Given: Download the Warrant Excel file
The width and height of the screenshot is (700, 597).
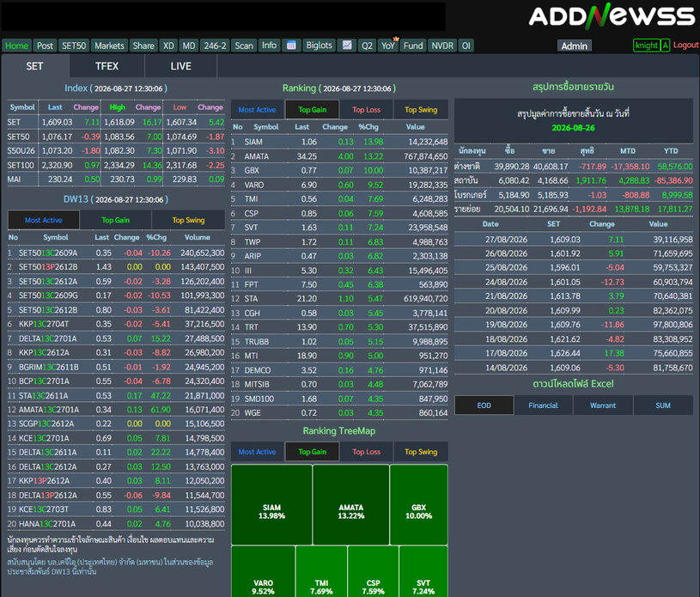Looking at the screenshot, I should [603, 405].
